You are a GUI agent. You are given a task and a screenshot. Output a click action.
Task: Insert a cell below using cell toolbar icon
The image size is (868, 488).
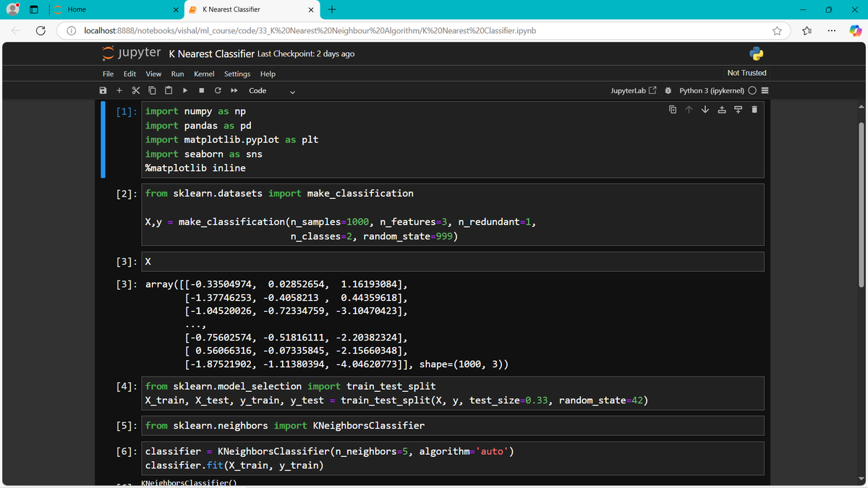coord(738,111)
